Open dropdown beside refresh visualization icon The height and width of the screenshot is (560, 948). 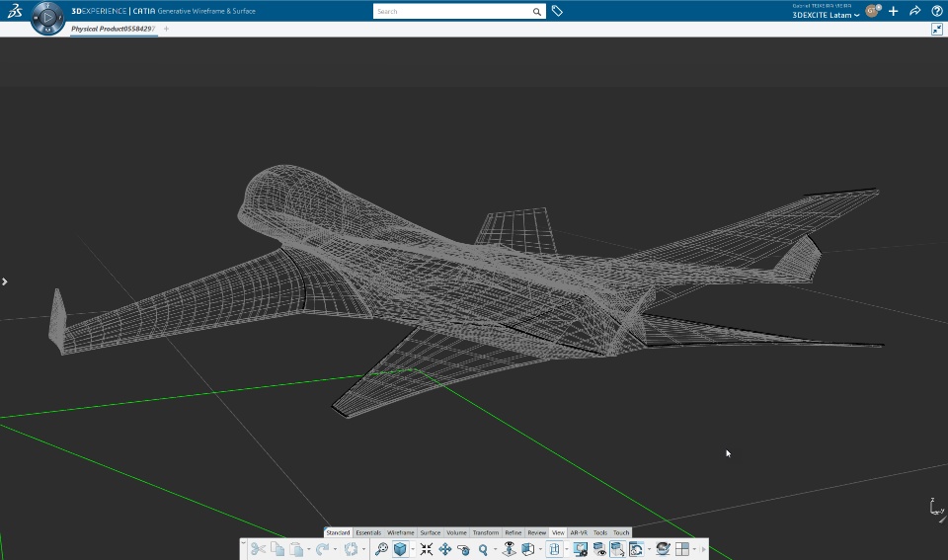pos(649,550)
